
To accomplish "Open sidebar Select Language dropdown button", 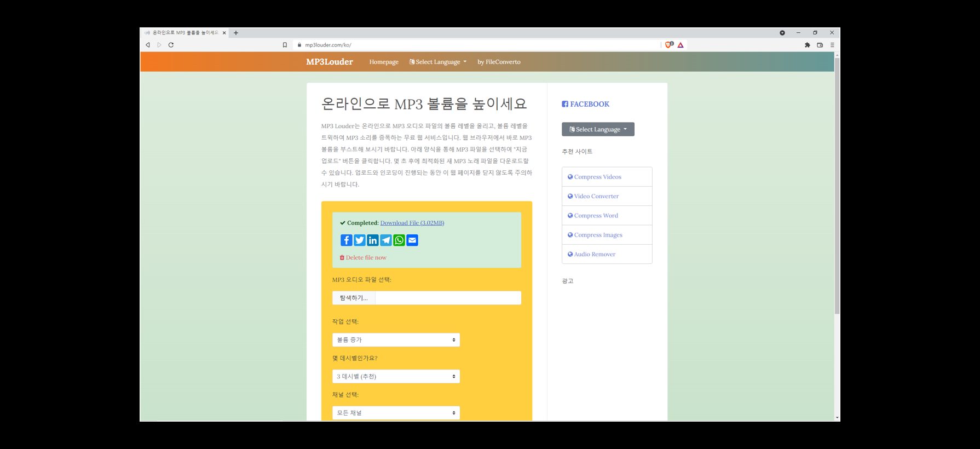I will tap(598, 129).
